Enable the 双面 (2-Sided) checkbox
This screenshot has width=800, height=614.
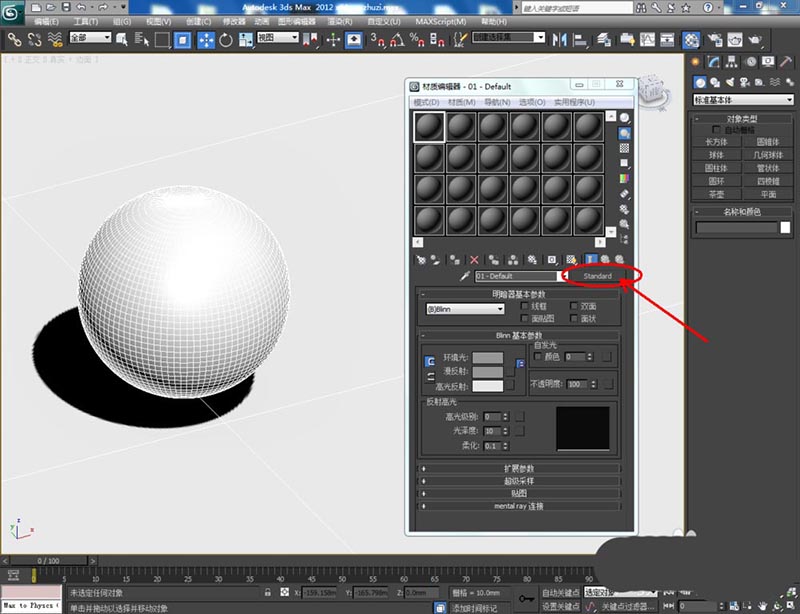coord(573,305)
